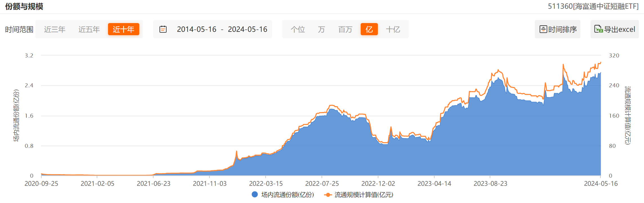644x203 pixels.
Task: Click the 份额与规模 heading
Action: click(x=24, y=6)
